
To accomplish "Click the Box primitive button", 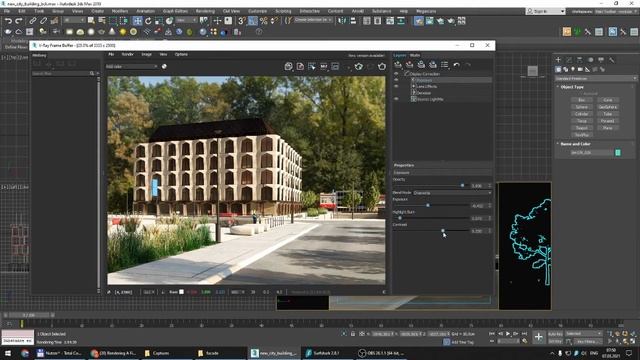I will (x=582, y=100).
